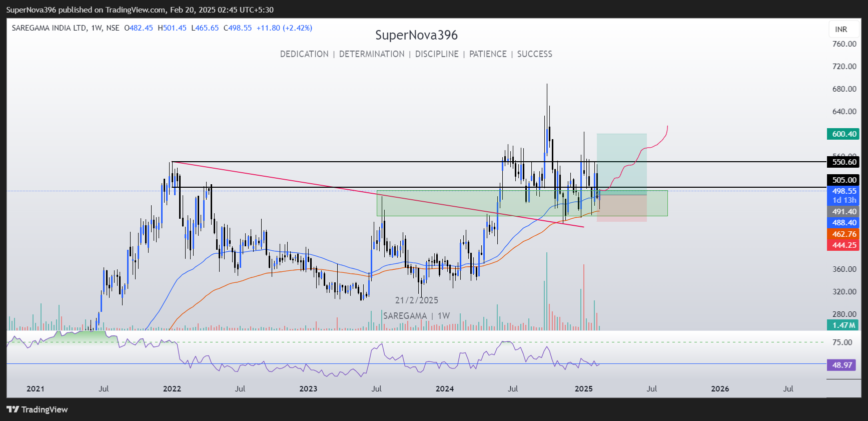The height and width of the screenshot is (421, 868).
Task: Click the H501.45 high value in header
Action: tap(172, 28)
